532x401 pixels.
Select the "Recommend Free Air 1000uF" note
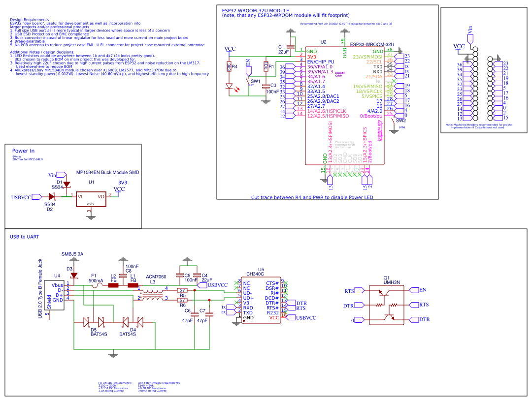coord(346,24)
